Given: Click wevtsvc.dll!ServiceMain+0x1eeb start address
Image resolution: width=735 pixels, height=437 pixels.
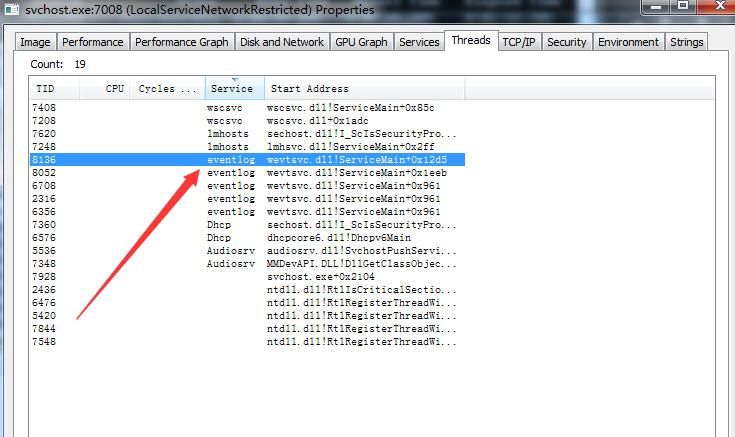Looking at the screenshot, I should click(357, 173).
